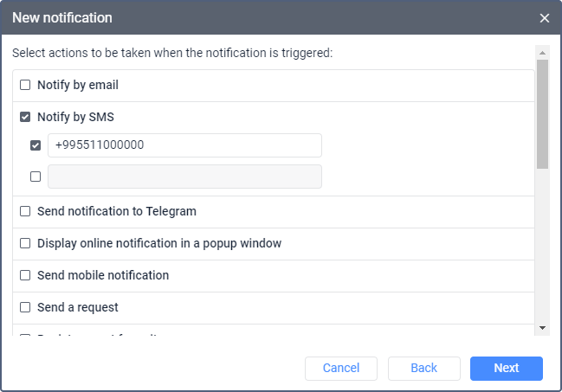Enable Send notification to Telegram checkbox

[x=25, y=211]
